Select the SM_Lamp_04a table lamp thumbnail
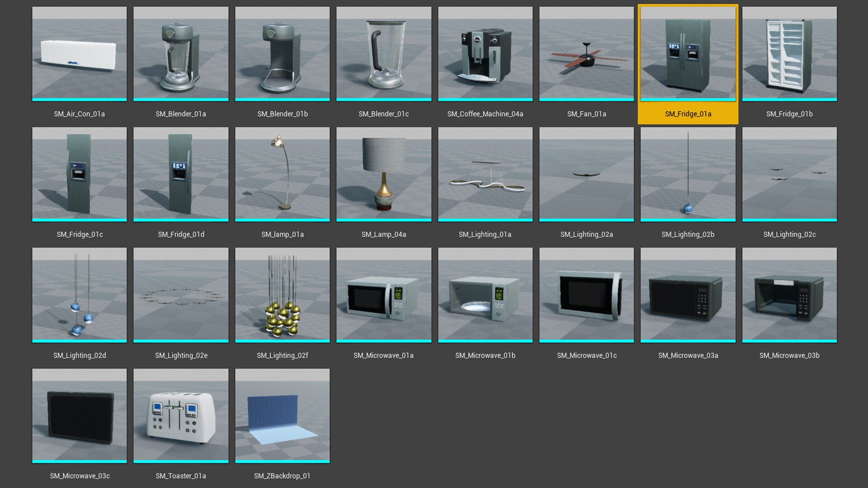Screen dimensions: 868x488 click(384, 174)
